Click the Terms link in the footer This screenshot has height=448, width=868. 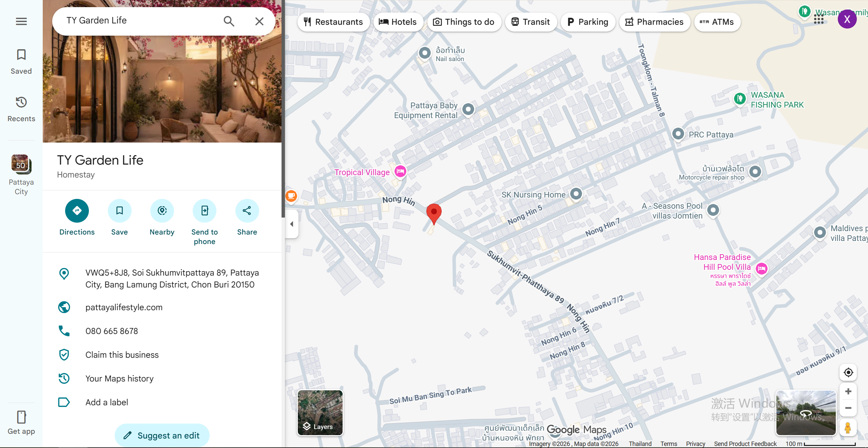[669, 444]
